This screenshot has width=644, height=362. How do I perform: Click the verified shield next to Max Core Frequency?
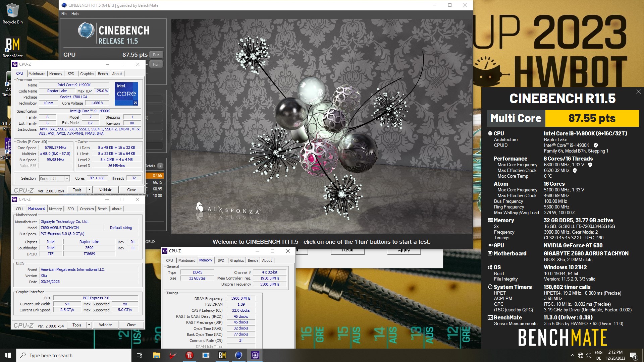[x=590, y=165]
